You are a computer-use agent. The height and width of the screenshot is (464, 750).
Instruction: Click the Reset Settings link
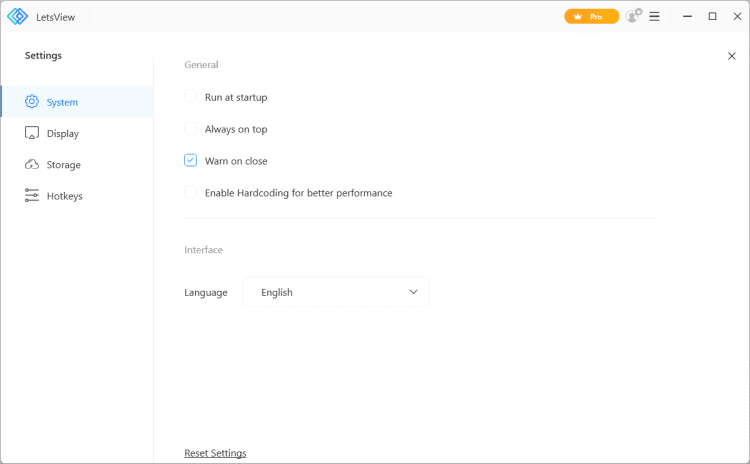click(x=215, y=453)
